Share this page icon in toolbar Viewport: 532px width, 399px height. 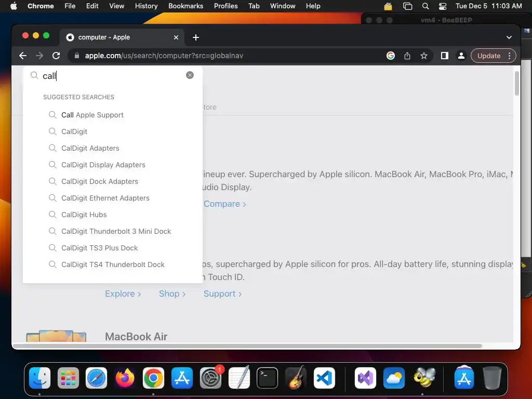(x=407, y=56)
